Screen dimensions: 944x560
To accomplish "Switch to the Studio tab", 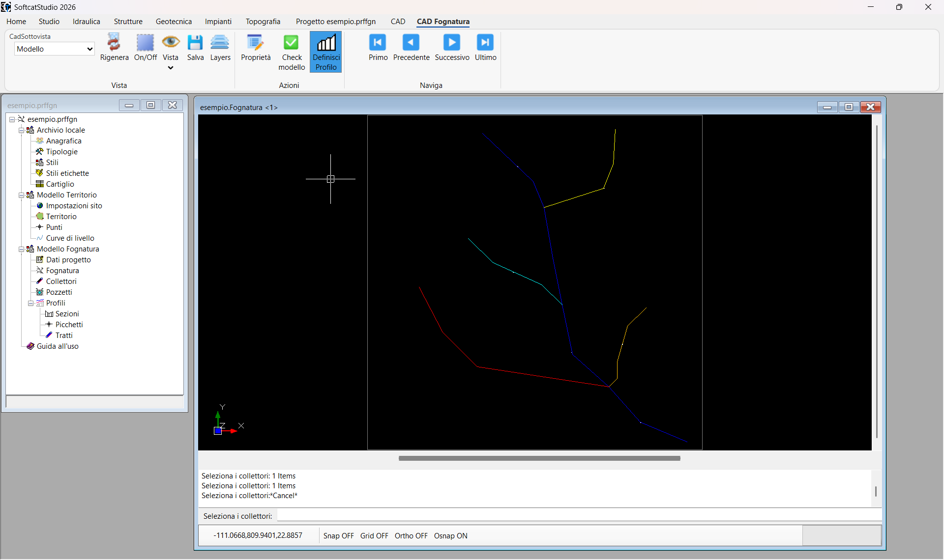I will pos(49,22).
